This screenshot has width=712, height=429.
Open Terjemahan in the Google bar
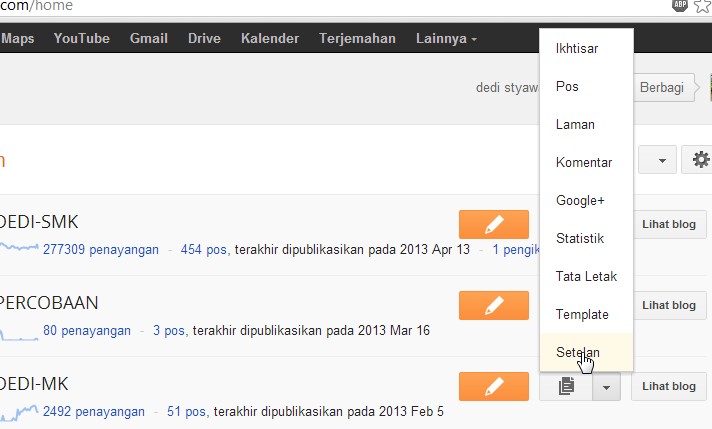[x=357, y=39]
